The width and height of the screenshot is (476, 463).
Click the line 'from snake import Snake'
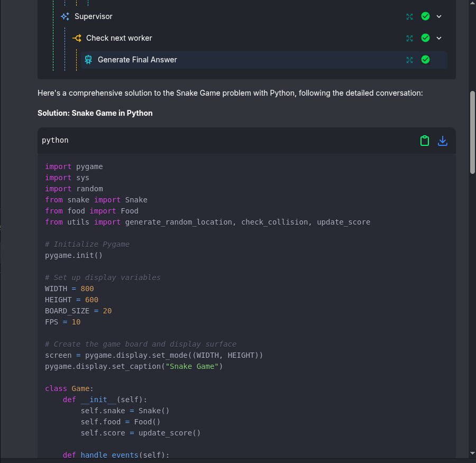pos(96,200)
